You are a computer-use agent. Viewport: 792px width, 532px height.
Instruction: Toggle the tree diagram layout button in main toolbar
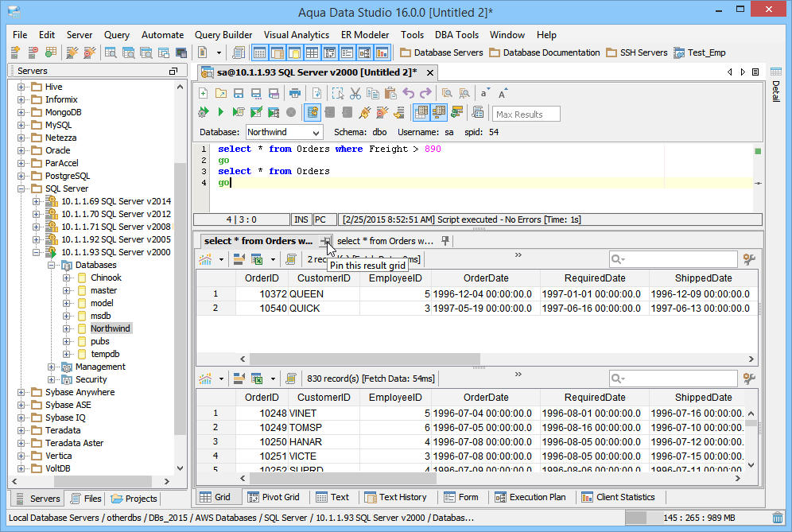365,52
